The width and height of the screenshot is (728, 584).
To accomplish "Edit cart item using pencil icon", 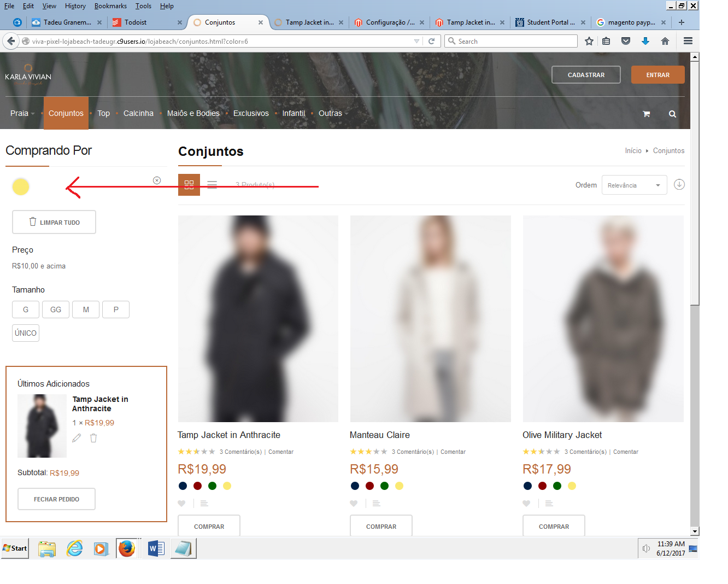I will (x=77, y=438).
